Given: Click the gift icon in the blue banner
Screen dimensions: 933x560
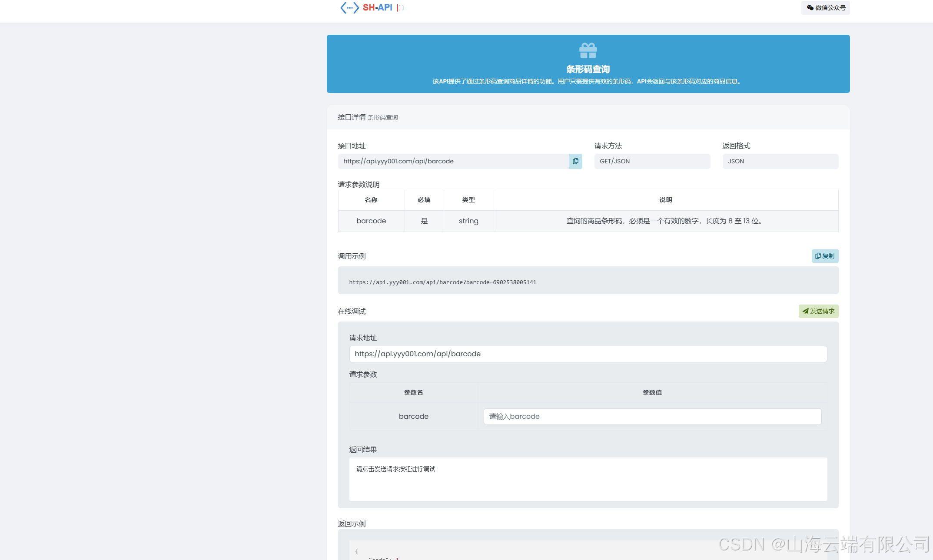Looking at the screenshot, I should (x=588, y=50).
